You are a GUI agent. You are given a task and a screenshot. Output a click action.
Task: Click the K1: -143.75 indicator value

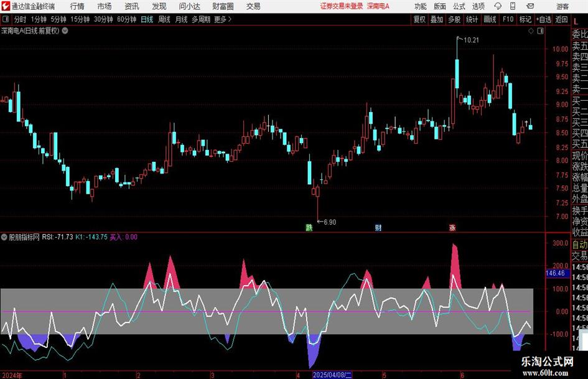pyautogui.click(x=91, y=237)
